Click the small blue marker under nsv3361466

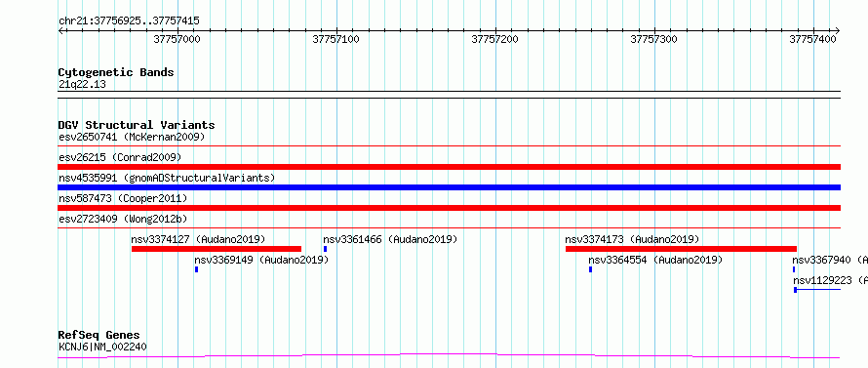coord(325,249)
